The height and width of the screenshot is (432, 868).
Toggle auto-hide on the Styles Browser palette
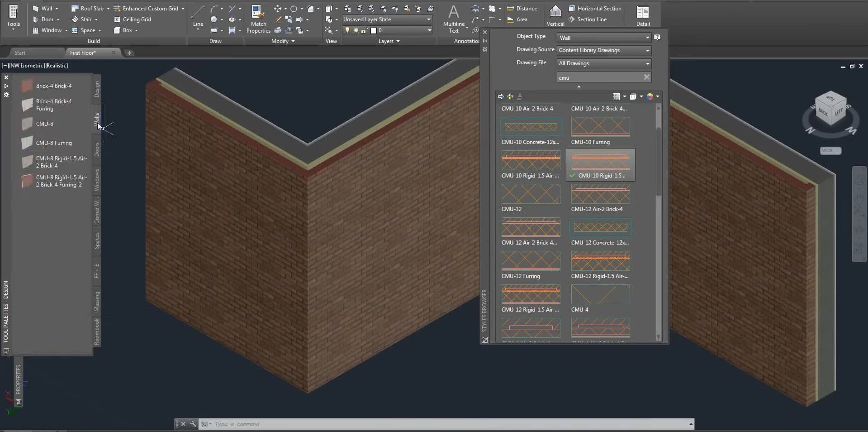click(485, 41)
